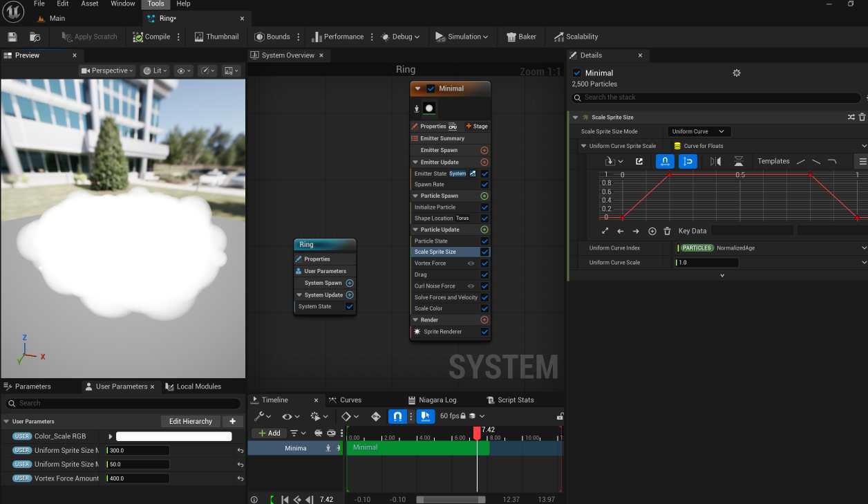Delete selected key in curve editor
868x504 pixels.
coord(667,231)
